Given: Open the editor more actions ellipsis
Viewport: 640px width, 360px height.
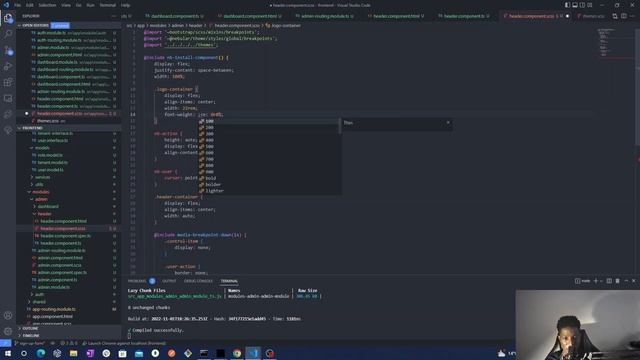Looking at the screenshot, I should (632, 16).
